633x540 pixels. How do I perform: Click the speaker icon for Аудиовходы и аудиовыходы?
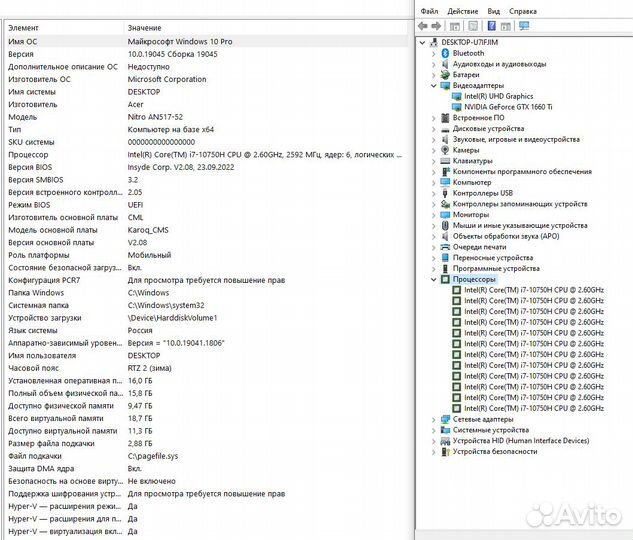click(445, 64)
